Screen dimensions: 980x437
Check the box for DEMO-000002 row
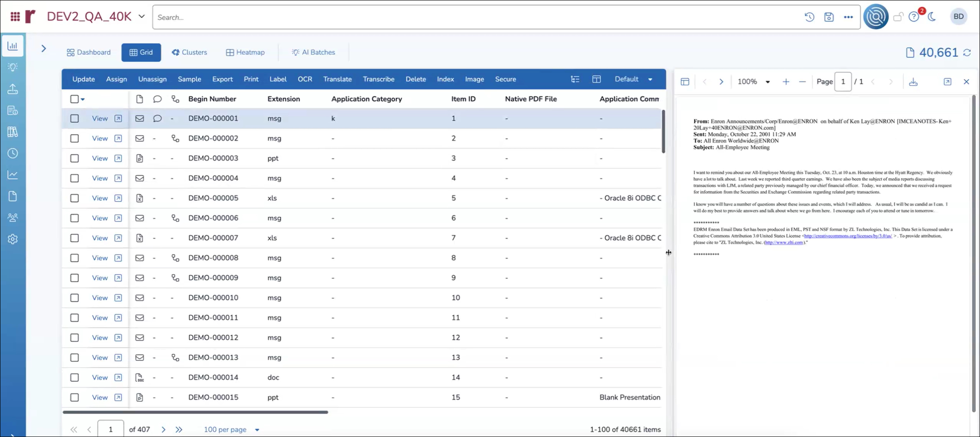click(74, 138)
